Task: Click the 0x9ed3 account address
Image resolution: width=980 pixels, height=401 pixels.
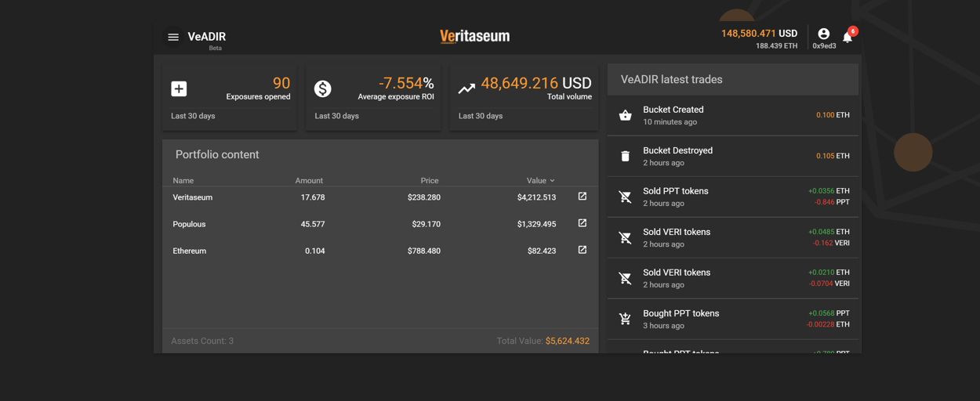Action: (824, 46)
